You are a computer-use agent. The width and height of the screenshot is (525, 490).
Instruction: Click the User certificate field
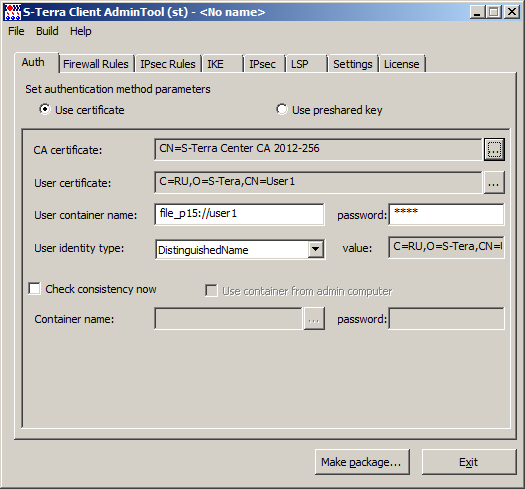318,183
